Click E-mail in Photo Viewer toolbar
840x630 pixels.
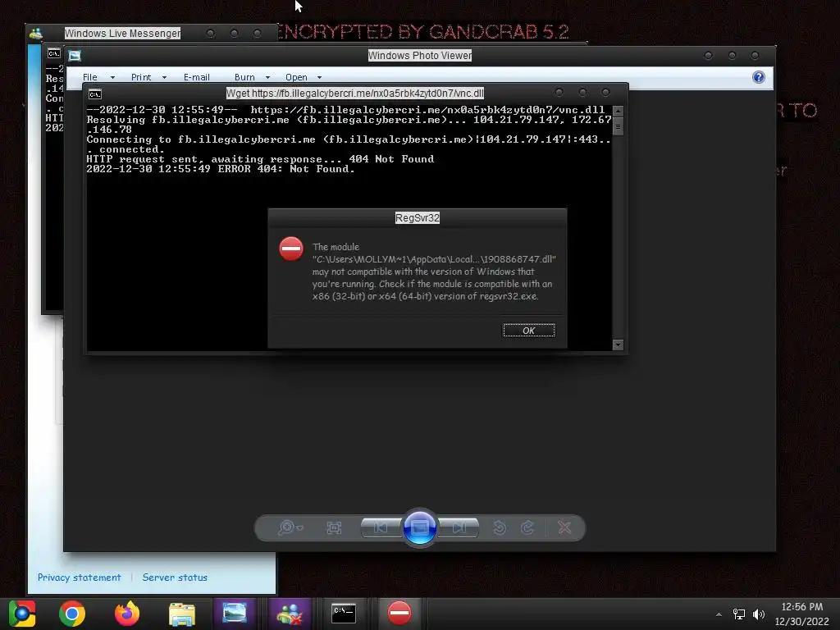pyautogui.click(x=197, y=77)
